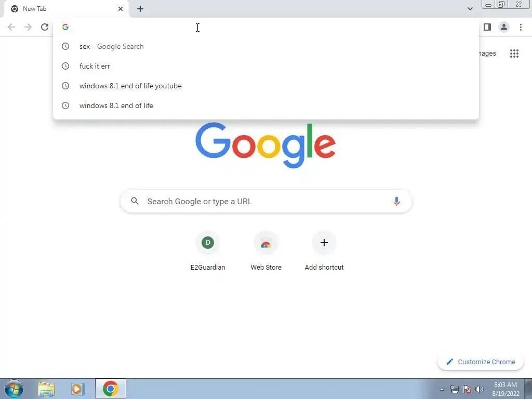This screenshot has height=399, width=532.
Task: Select the 'sex - Google Search' history suggestion
Action: [266, 46]
